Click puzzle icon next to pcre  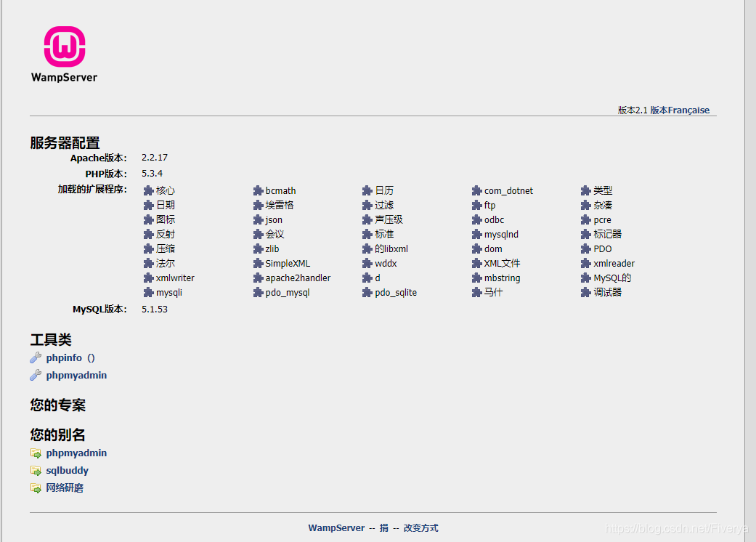(x=586, y=220)
